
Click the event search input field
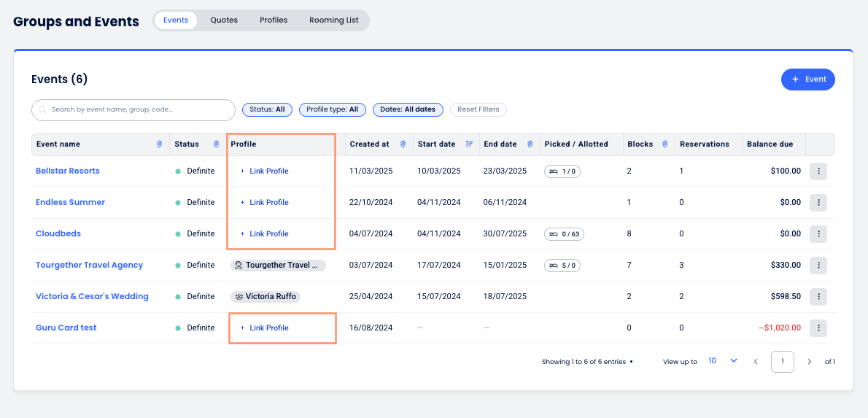[133, 110]
